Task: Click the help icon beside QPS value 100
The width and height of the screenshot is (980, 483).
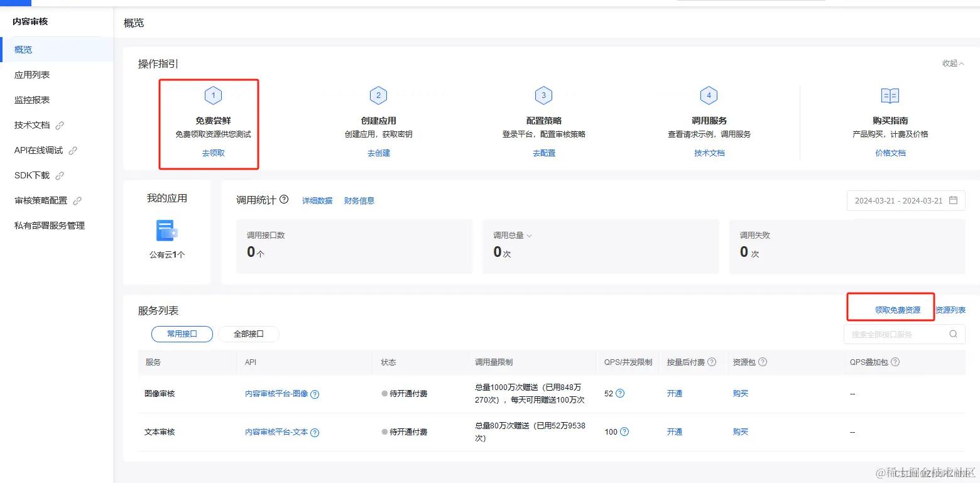Action: (x=624, y=432)
